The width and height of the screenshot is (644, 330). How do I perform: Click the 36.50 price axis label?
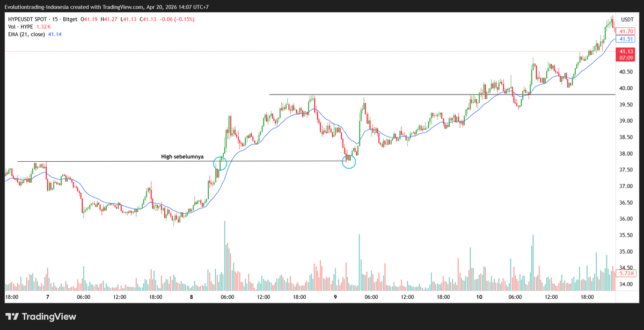pyautogui.click(x=626, y=203)
